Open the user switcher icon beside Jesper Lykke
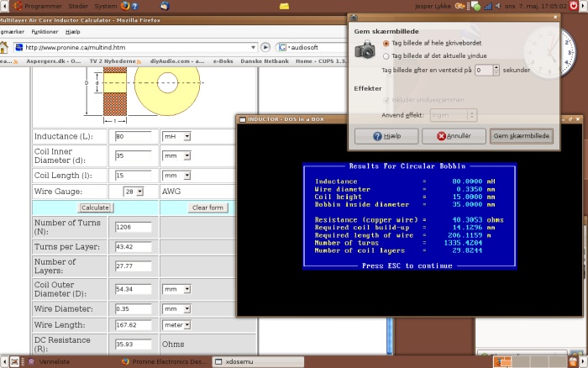588x368 pixels. coord(459,6)
